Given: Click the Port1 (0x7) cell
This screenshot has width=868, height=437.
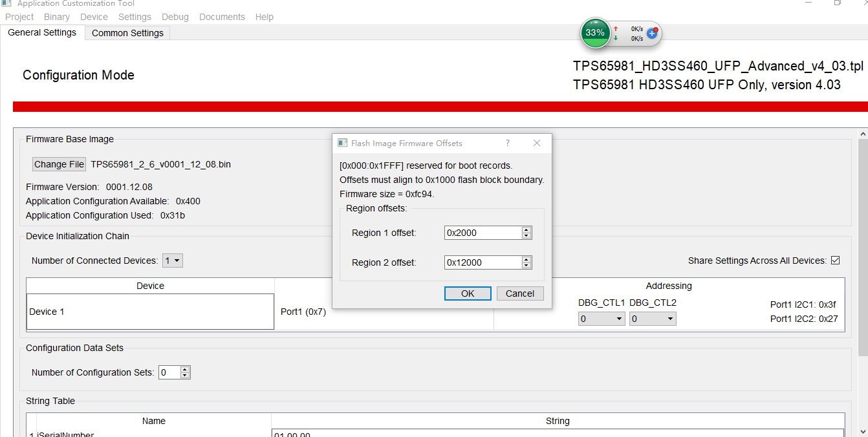Looking at the screenshot, I should [x=384, y=312].
